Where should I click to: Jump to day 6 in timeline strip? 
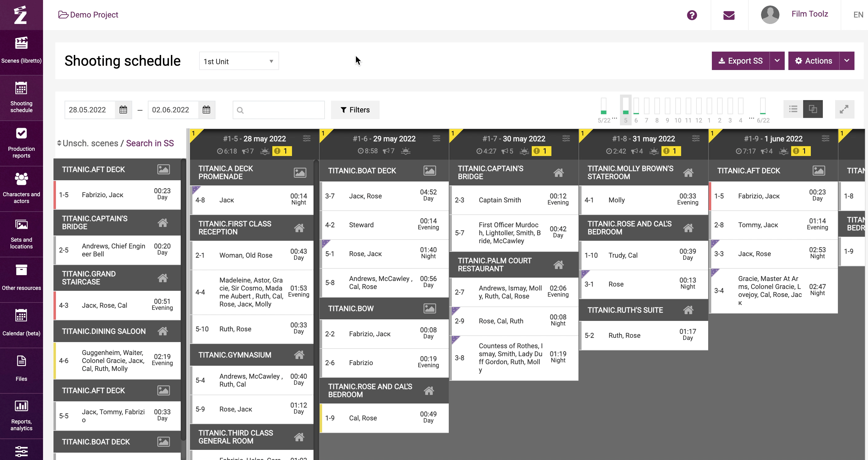[636, 111]
